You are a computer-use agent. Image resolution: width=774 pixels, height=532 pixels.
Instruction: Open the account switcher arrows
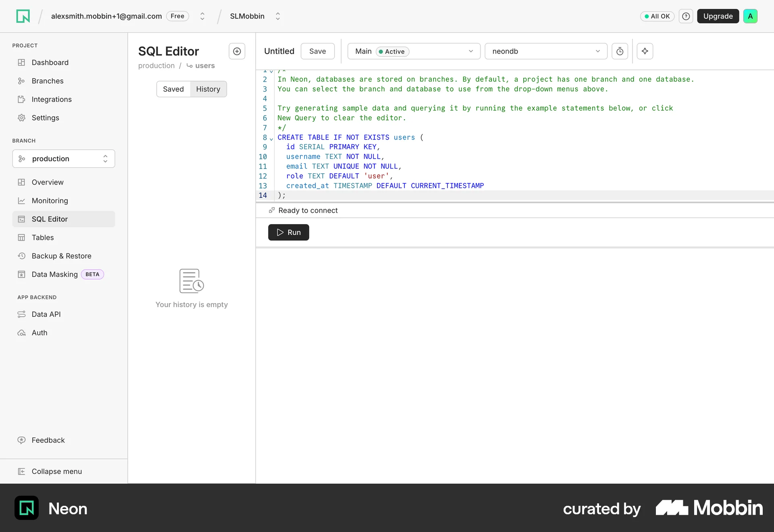click(202, 16)
